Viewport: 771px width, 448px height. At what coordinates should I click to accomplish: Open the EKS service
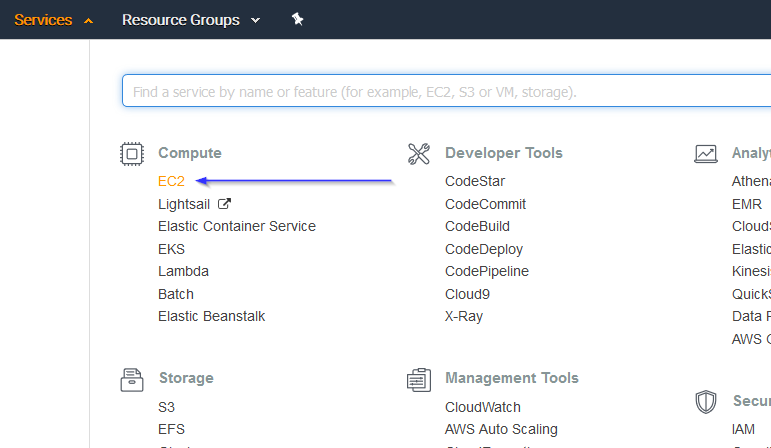point(171,249)
